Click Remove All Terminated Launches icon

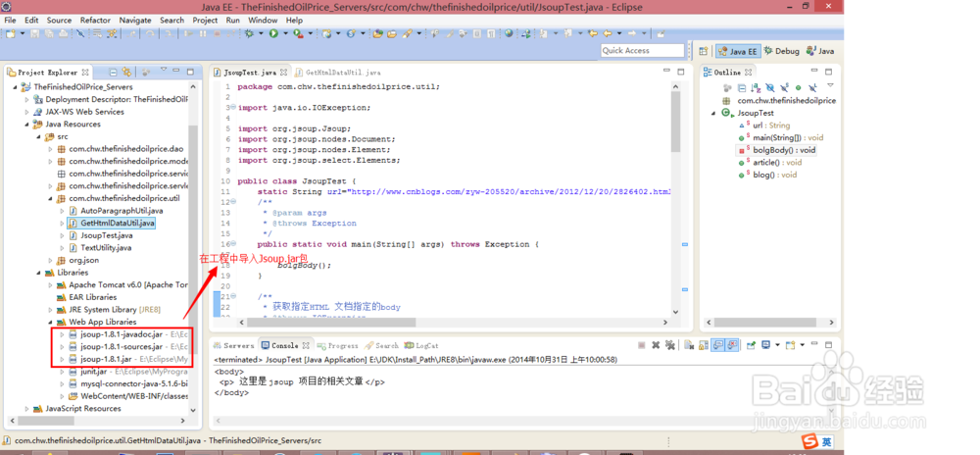pyautogui.click(x=670, y=345)
